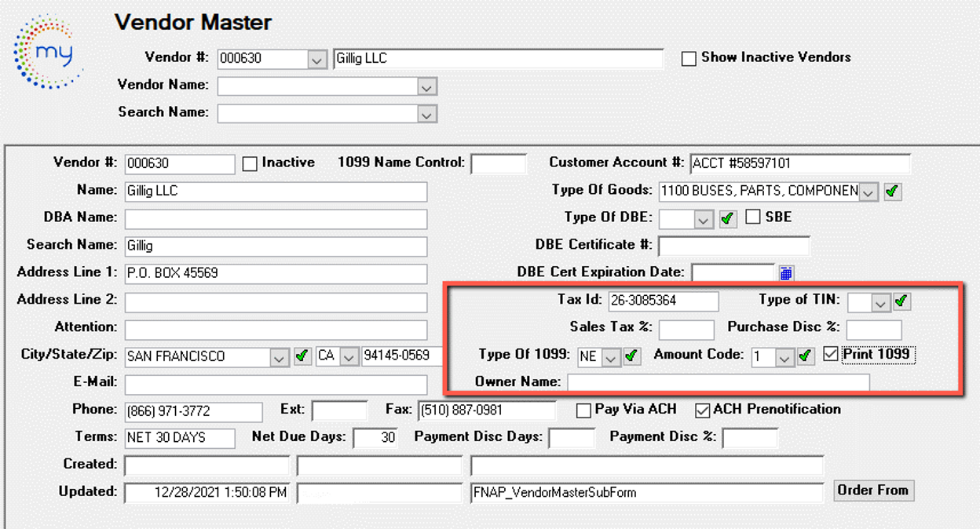Click the Tax Id field
980x529 pixels.
(x=663, y=301)
